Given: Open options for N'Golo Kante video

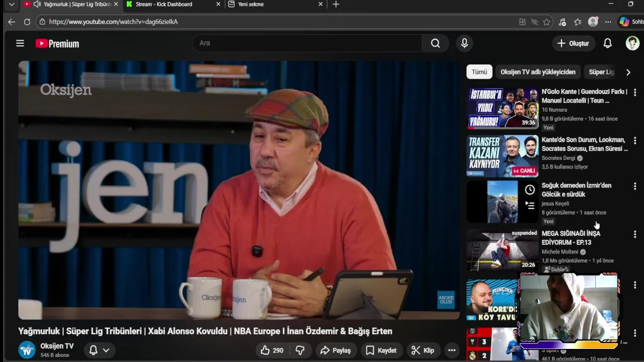Looking at the screenshot, I should [x=635, y=93].
